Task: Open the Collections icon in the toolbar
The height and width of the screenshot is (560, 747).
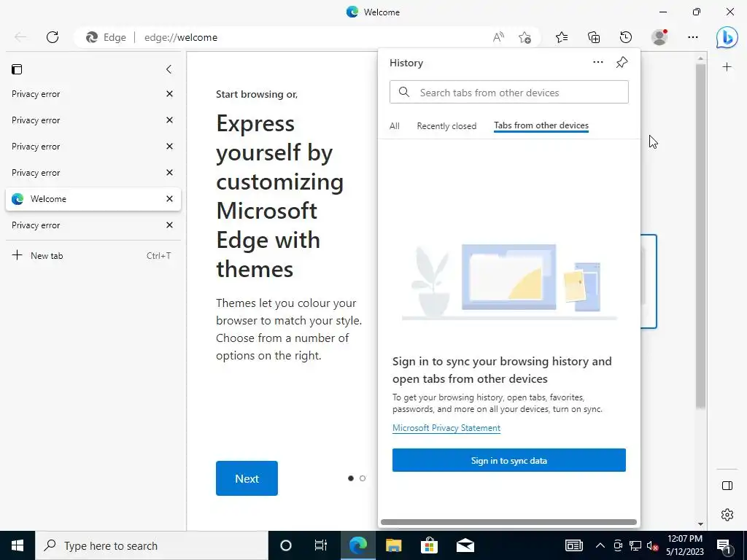Action: coord(594,37)
